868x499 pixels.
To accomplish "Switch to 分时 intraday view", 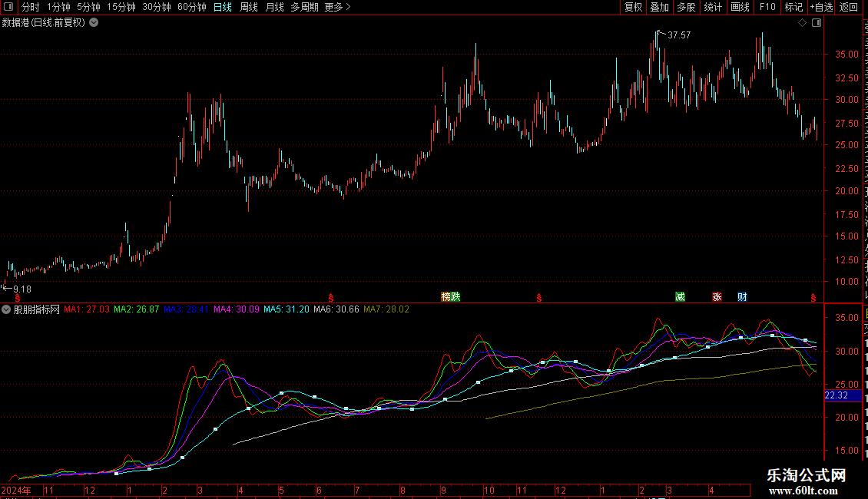I will pos(31,7).
